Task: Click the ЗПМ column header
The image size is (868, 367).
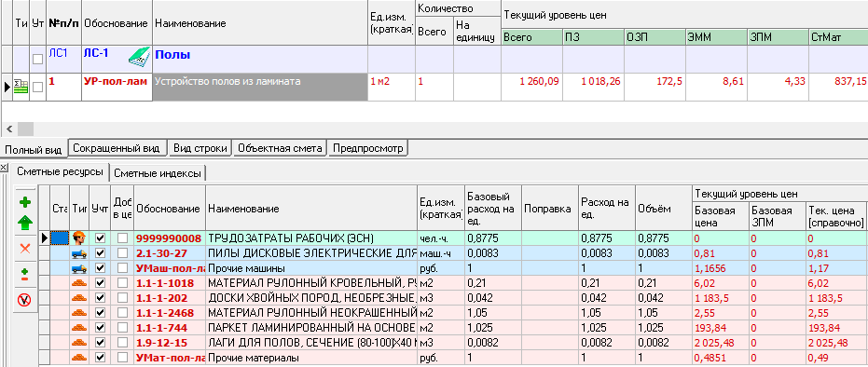Action: (778, 37)
